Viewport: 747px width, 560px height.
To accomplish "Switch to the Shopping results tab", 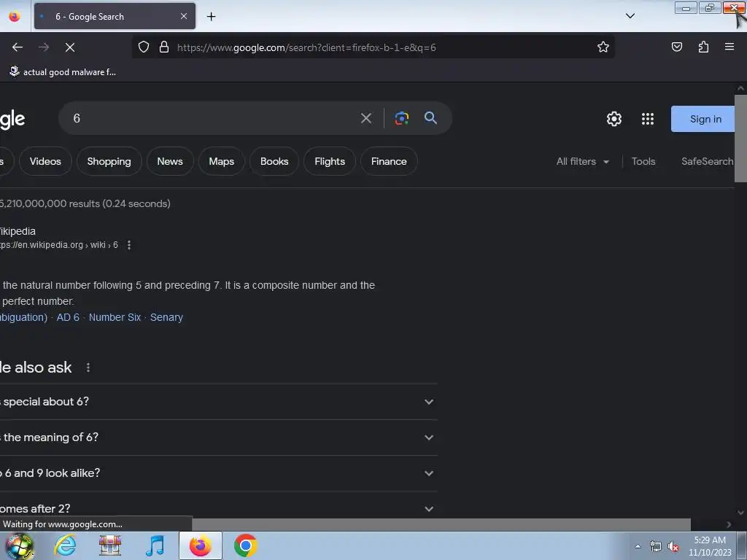I will pos(109,161).
